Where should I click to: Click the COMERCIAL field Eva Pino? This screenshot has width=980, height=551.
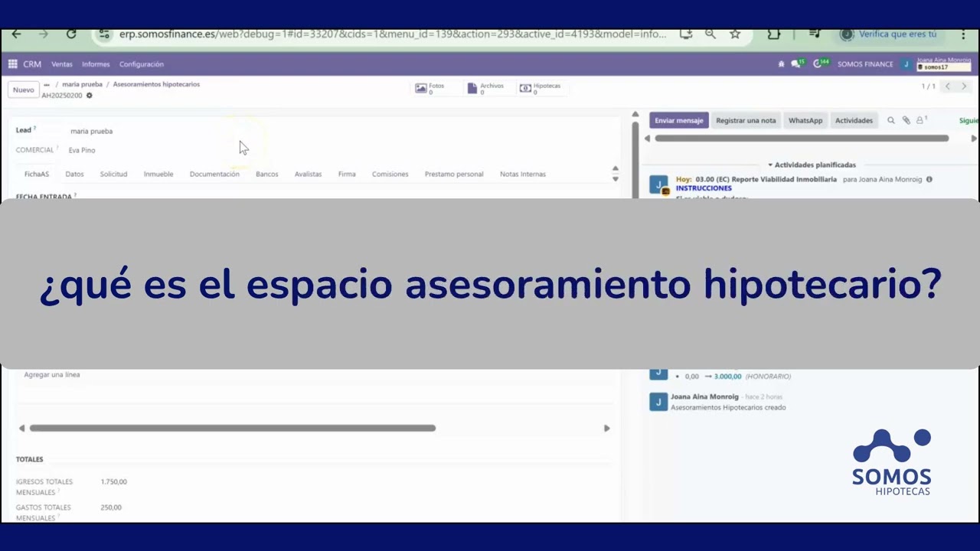[x=82, y=150]
